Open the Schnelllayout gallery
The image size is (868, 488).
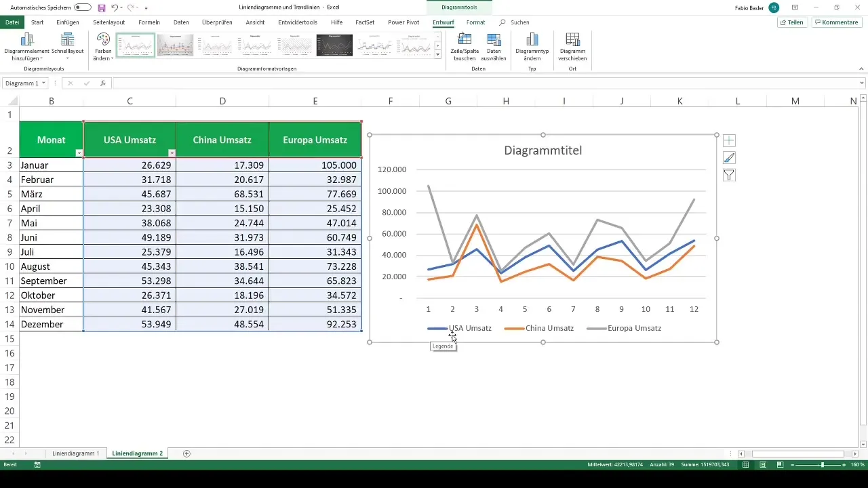(68, 46)
